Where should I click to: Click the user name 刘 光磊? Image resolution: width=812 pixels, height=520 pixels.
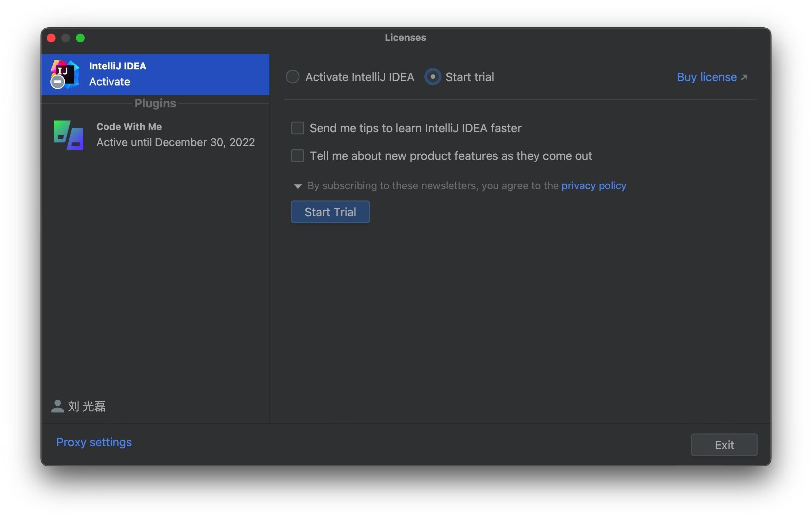87,406
